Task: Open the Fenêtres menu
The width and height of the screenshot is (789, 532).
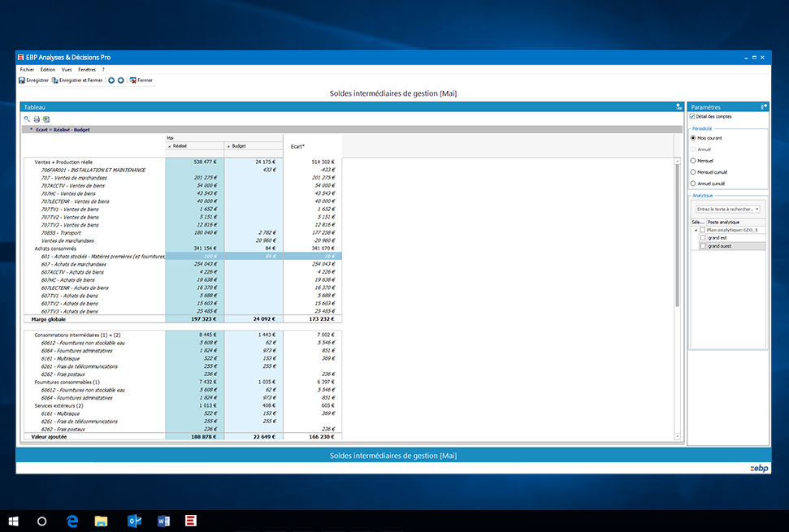Action: point(87,70)
